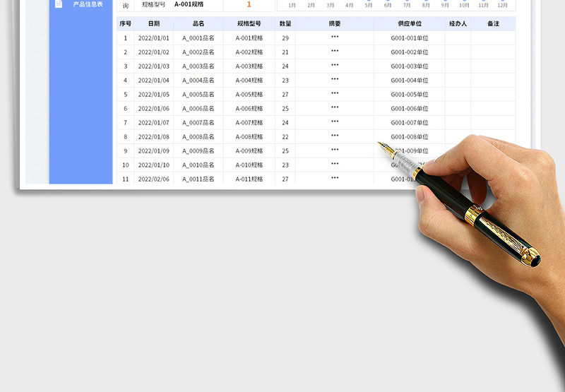This screenshot has height=392, width=565.
Task: Click the 摘要 column header
Action: point(334,24)
